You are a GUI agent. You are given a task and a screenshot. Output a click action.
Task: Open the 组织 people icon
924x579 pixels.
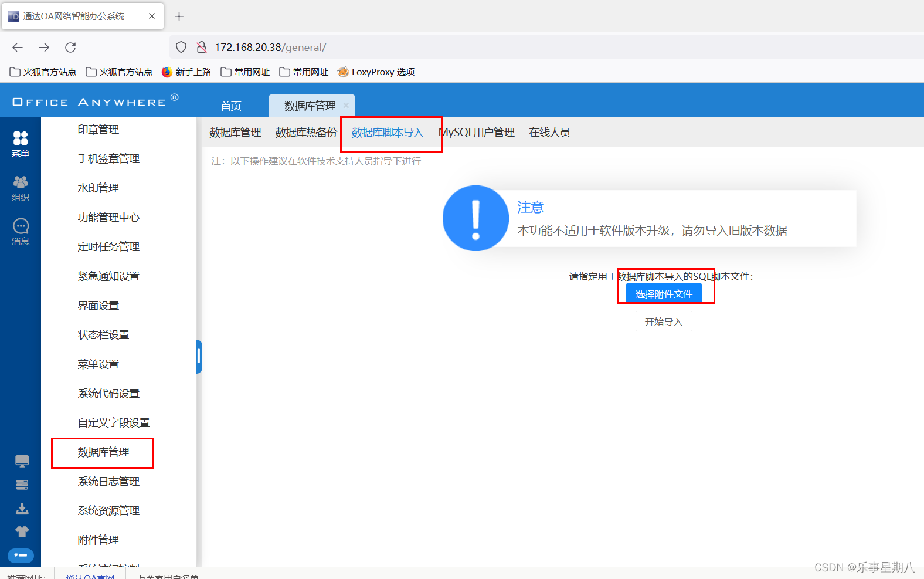click(x=21, y=188)
